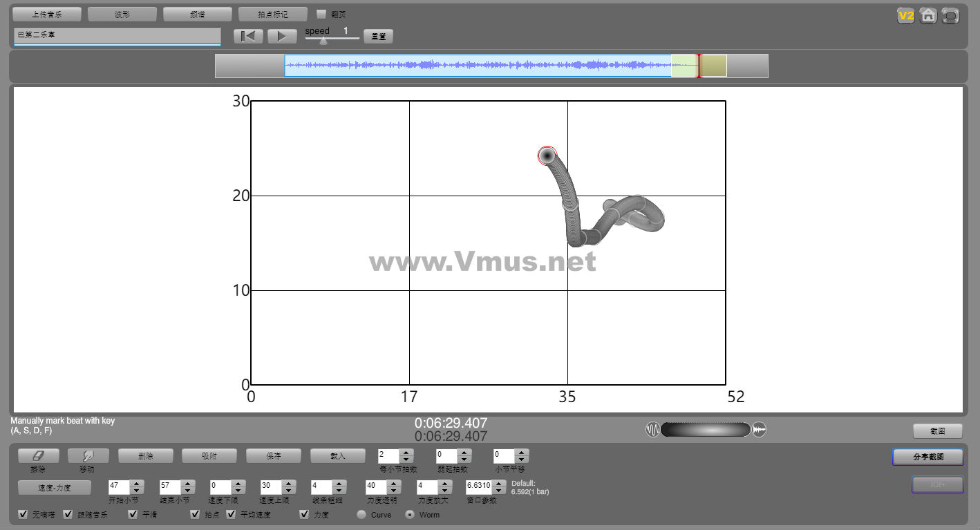980x530 pixels.
Task: Decrease the 小节平移 bar shift value
Action: coord(522,460)
